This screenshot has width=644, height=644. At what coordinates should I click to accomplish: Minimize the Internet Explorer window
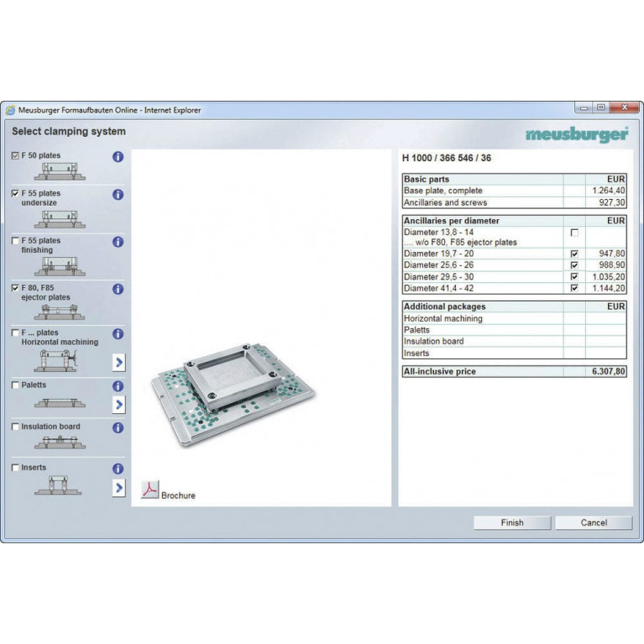point(584,107)
